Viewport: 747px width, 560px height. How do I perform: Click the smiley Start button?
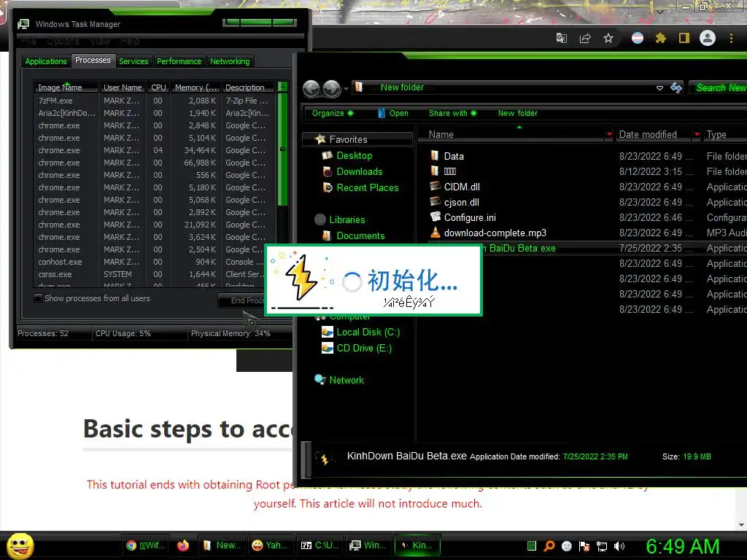20,545
